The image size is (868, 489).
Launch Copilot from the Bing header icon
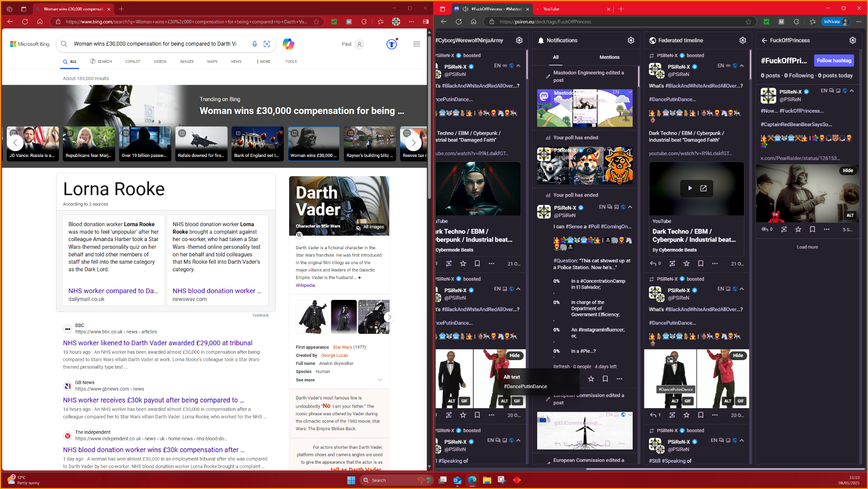point(288,44)
